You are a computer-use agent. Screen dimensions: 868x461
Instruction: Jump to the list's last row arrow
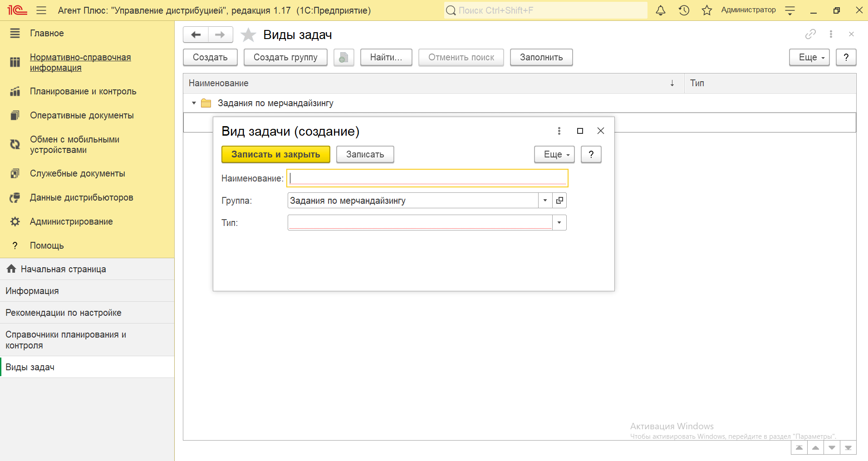848,448
